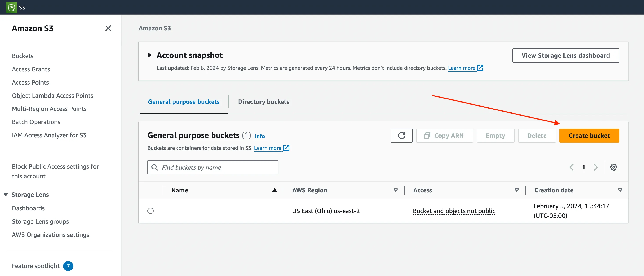Click the Delete bucket icon button
Viewport: 644px width, 276px height.
tap(536, 135)
